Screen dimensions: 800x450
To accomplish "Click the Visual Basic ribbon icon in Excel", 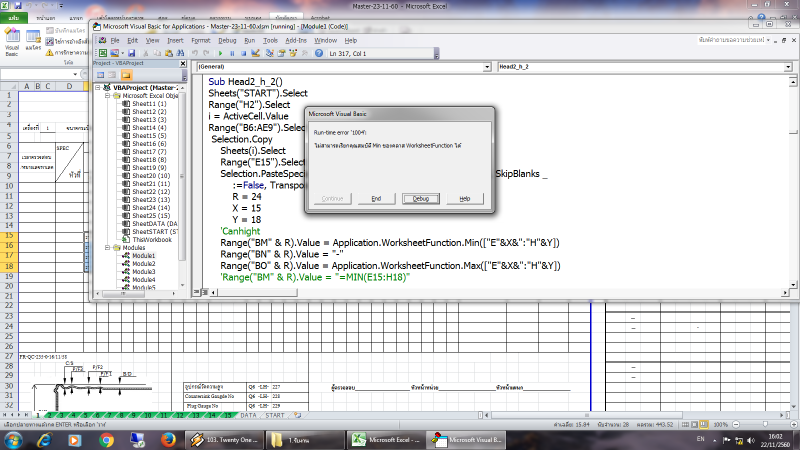I will click(x=12, y=47).
